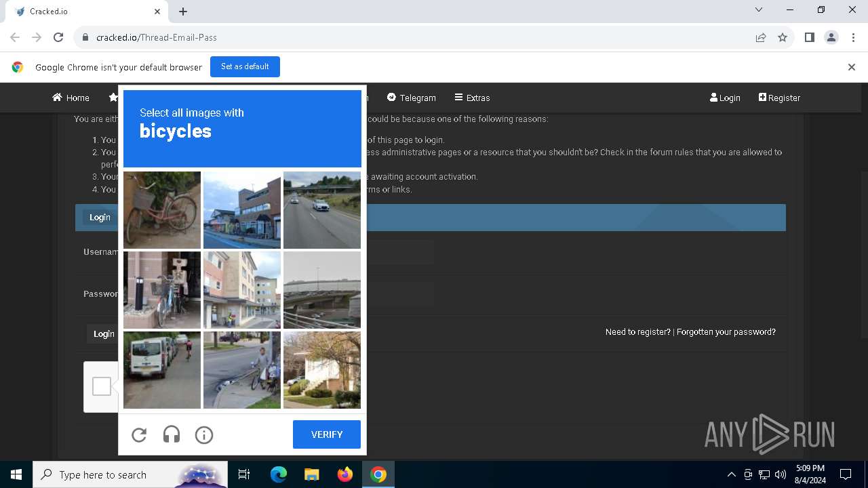868x488 pixels.
Task: Expand the tab search dropdown
Action: coord(759,10)
